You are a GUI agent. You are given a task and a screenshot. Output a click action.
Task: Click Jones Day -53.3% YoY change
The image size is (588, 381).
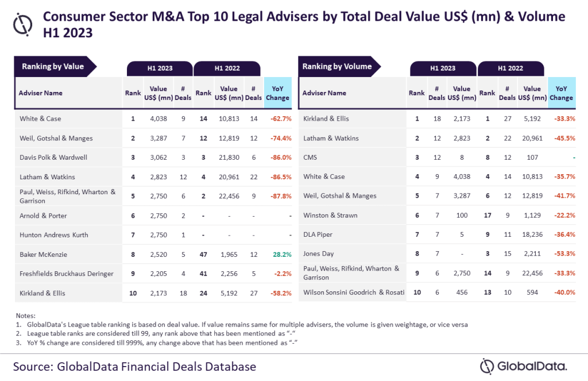[565, 254]
